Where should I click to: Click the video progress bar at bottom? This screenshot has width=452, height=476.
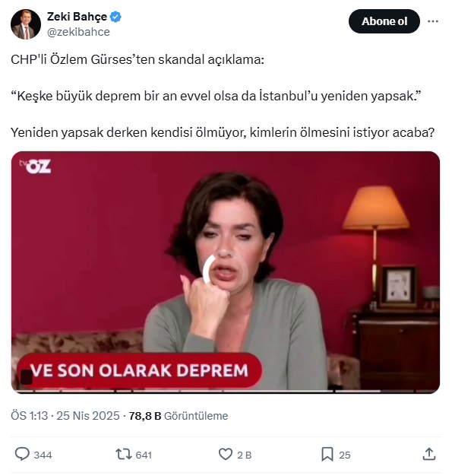(226, 392)
